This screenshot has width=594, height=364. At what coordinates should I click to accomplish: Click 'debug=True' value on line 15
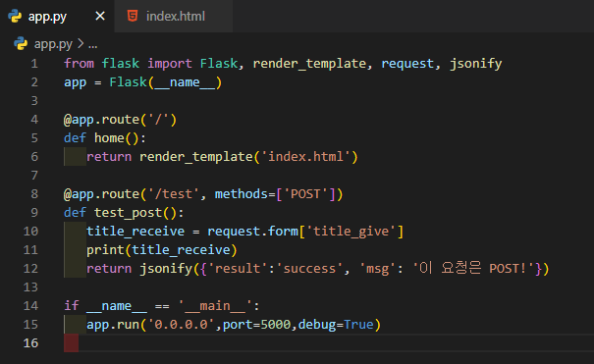pos(336,325)
